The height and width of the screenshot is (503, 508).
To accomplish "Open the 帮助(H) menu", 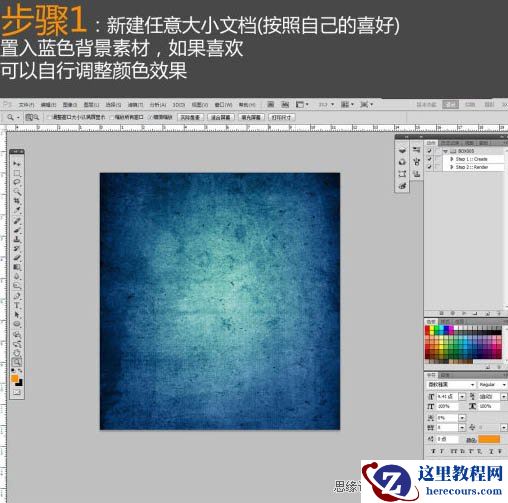I will tap(247, 105).
